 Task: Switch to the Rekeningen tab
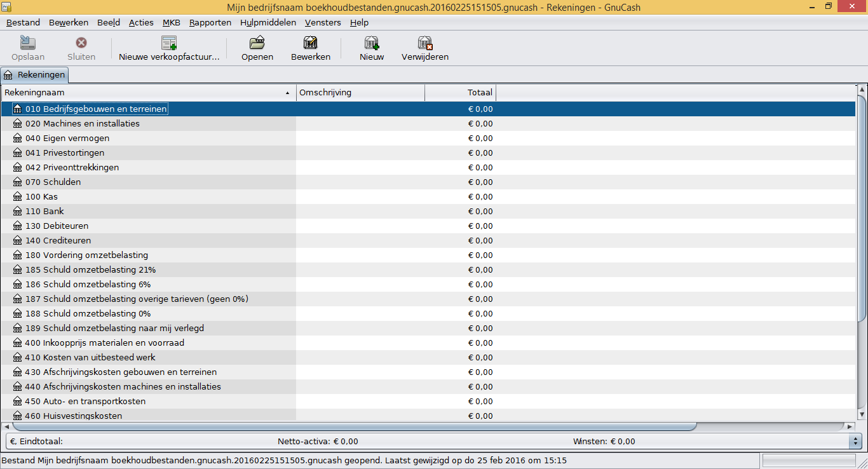(35, 75)
